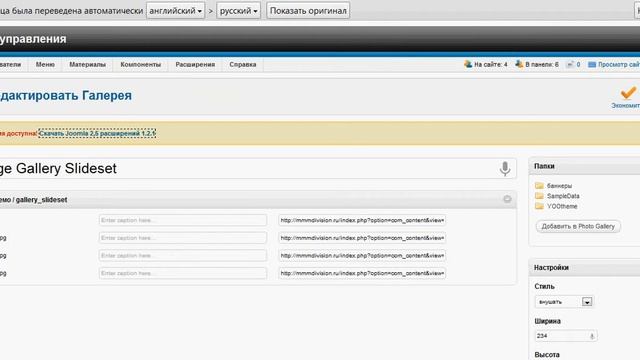Open the Справка menu

(242, 64)
